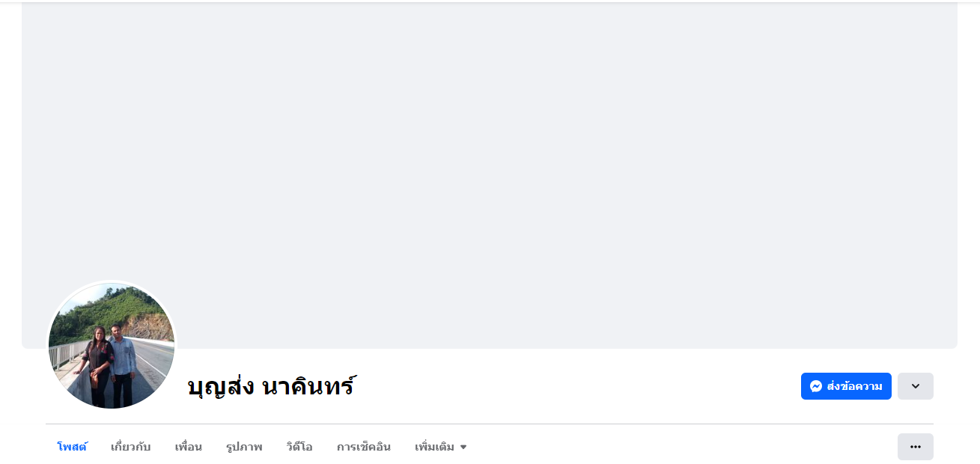Click the chevron icon next to ส่งข้อความ
The height and width of the screenshot is (464, 980).
915,386
